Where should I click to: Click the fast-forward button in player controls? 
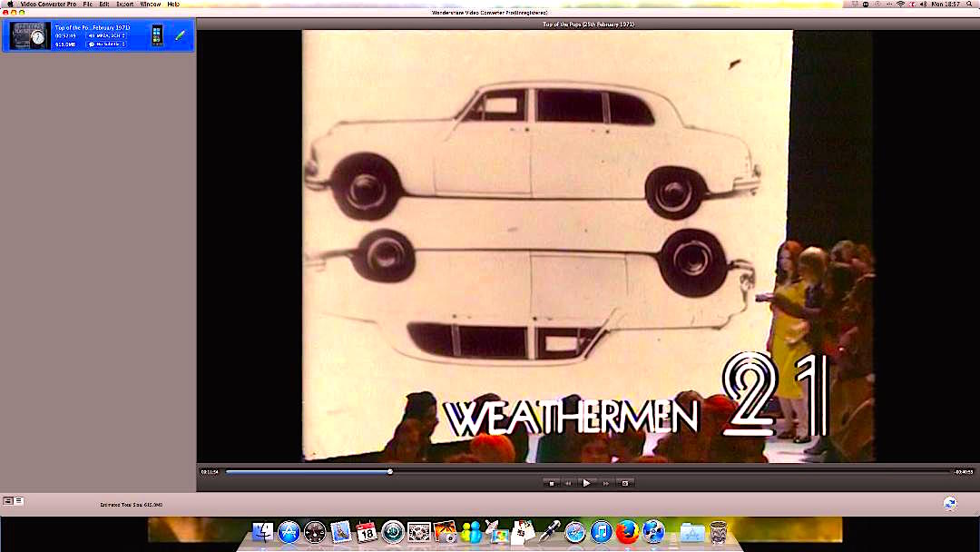tap(605, 483)
